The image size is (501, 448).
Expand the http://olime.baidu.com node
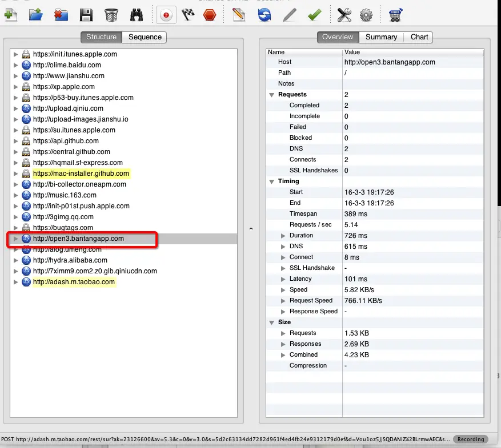[x=15, y=65]
